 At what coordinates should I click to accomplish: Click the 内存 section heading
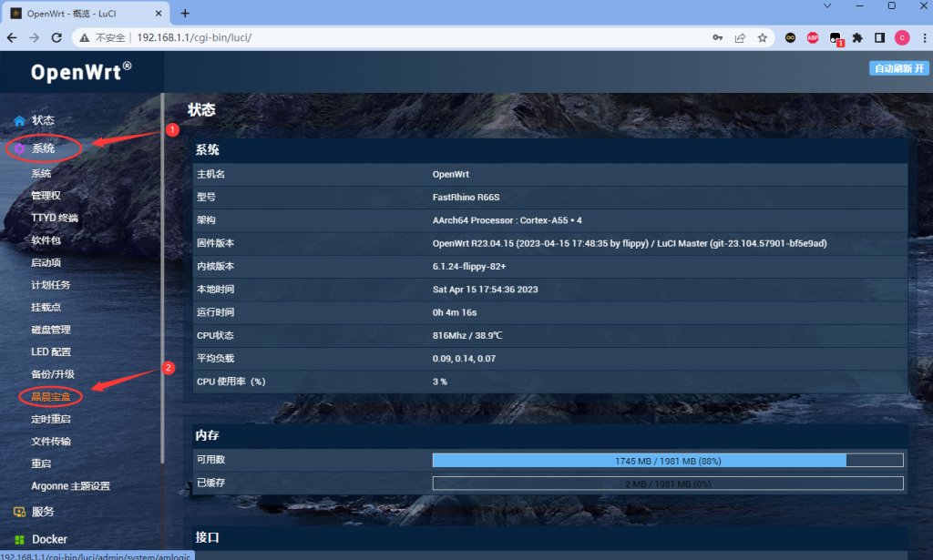pos(207,435)
